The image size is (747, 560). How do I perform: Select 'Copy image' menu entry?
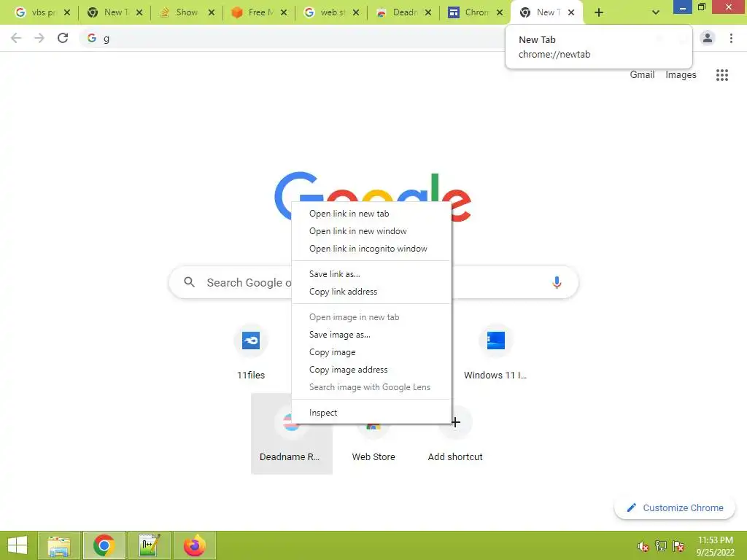tap(371, 352)
